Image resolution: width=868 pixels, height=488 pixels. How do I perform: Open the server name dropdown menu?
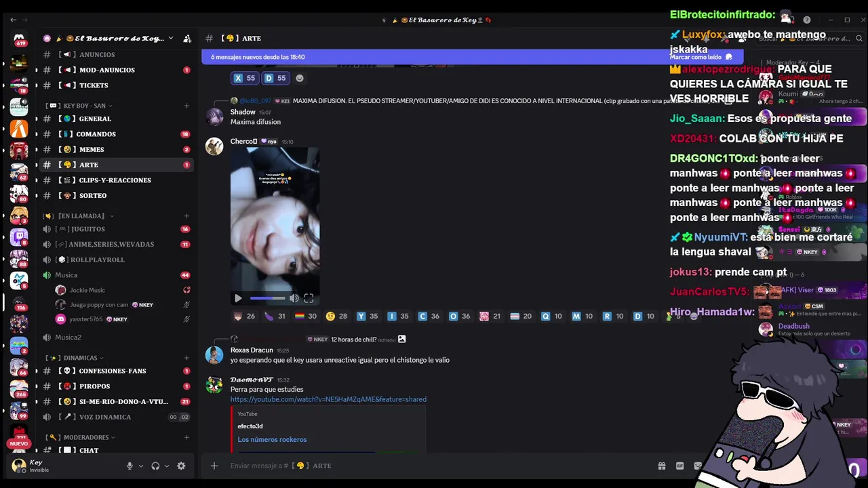pos(108,38)
